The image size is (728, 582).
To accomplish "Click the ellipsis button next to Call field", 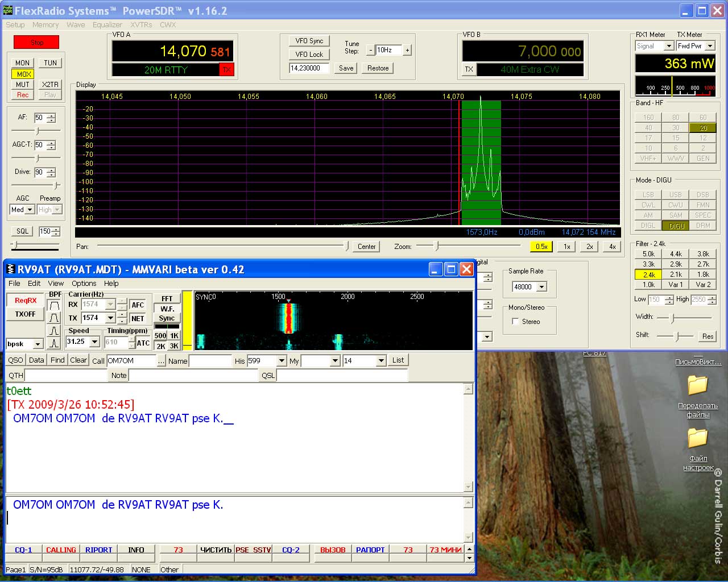I will tap(161, 361).
